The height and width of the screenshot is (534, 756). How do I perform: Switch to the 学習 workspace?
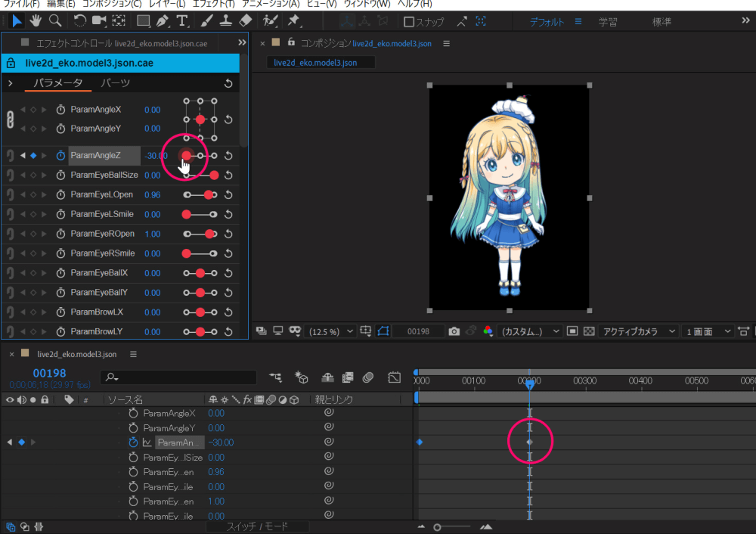click(x=608, y=22)
